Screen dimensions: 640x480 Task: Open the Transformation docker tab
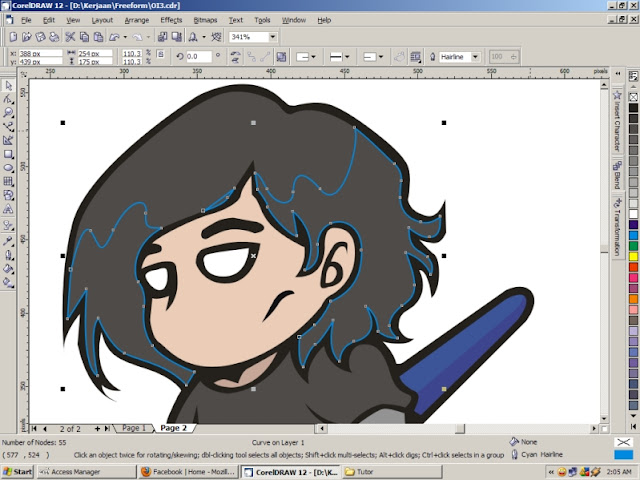tap(617, 227)
